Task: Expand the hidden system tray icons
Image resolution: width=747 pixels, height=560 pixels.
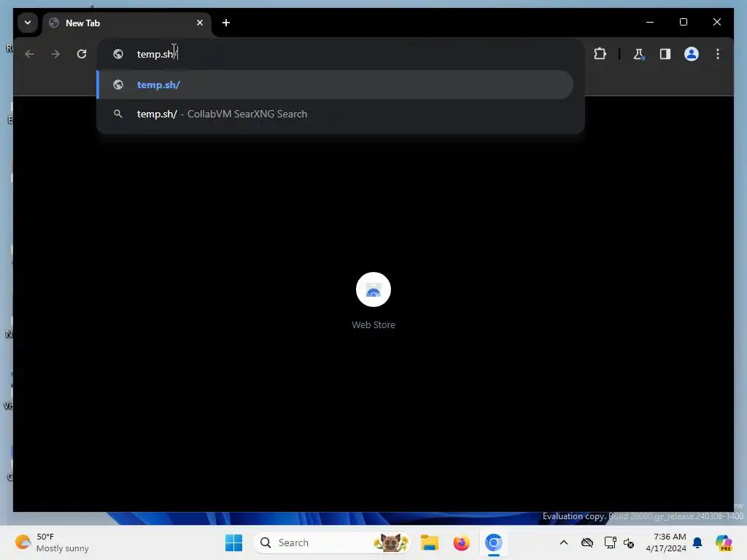Action: coord(564,542)
